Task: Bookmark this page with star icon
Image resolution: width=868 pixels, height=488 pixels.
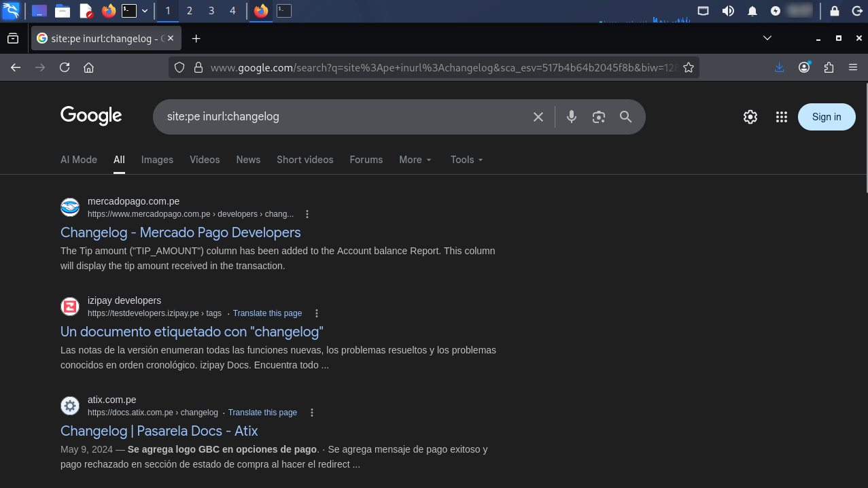Action: [689, 67]
